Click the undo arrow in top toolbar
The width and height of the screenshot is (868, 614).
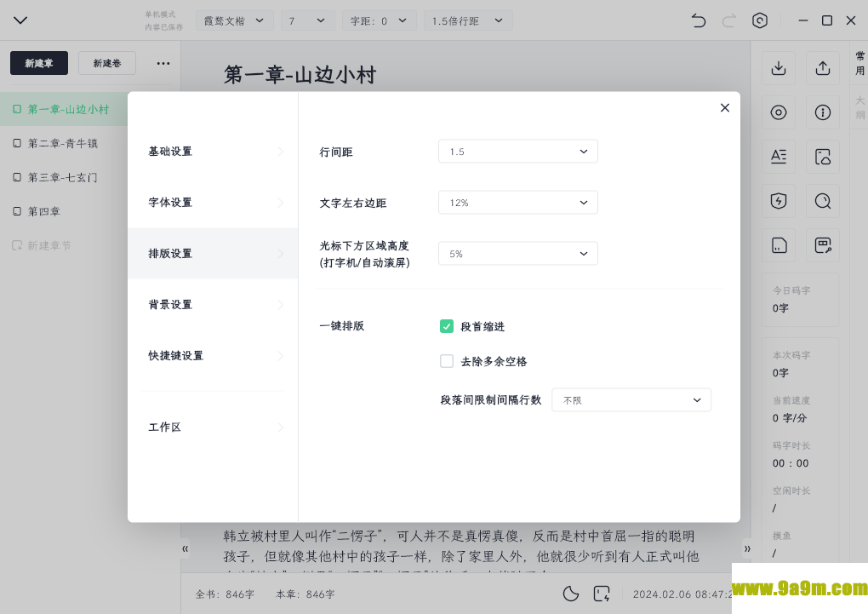tap(699, 20)
